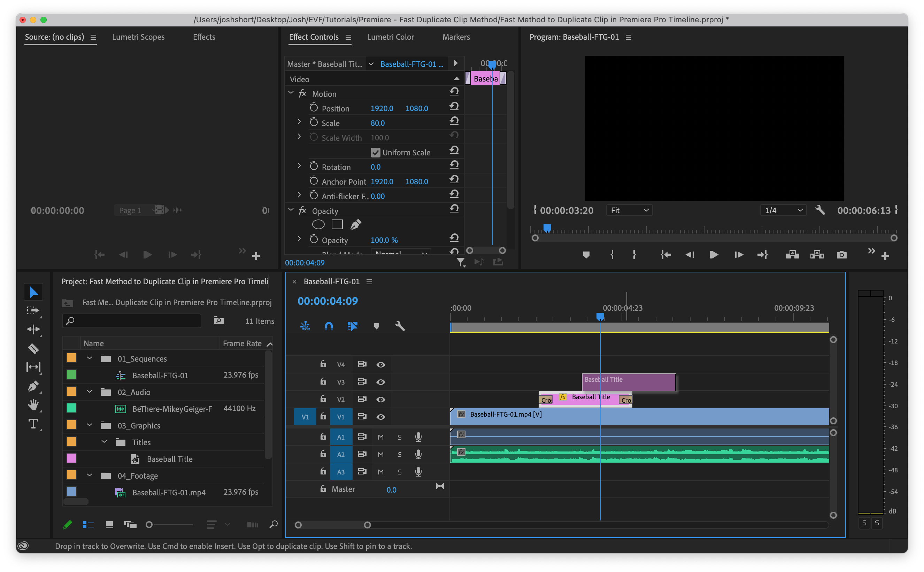Toggle Linked Selection in timeline
The height and width of the screenshot is (572, 924).
point(352,326)
